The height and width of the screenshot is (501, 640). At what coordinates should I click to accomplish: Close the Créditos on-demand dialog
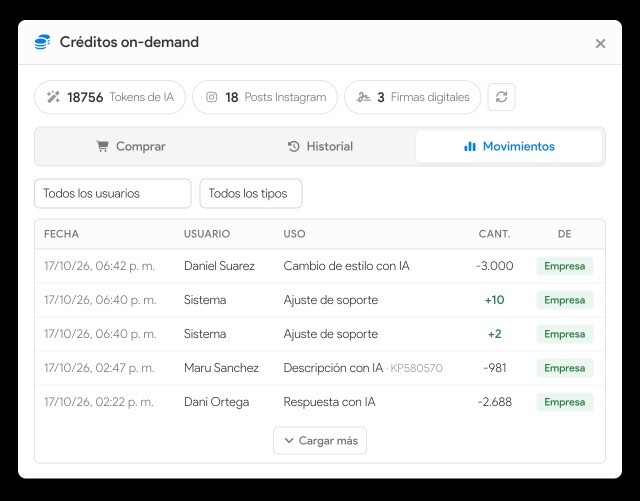coord(600,43)
